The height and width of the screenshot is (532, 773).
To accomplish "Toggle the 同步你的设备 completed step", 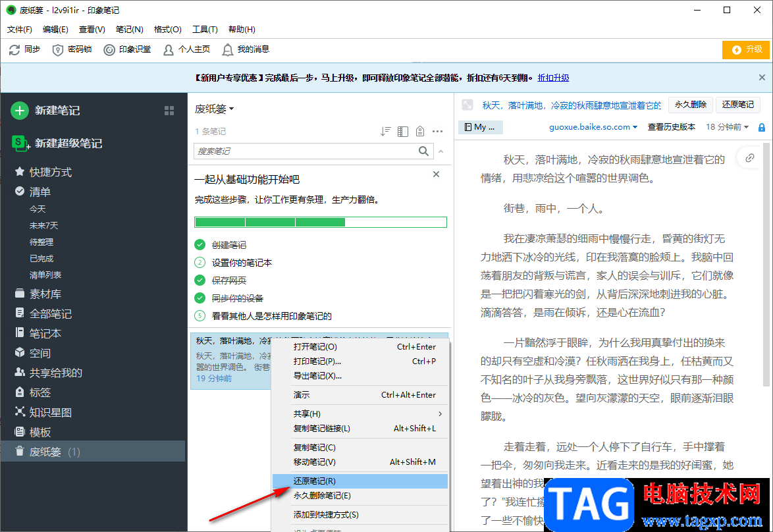I will pos(229,298).
